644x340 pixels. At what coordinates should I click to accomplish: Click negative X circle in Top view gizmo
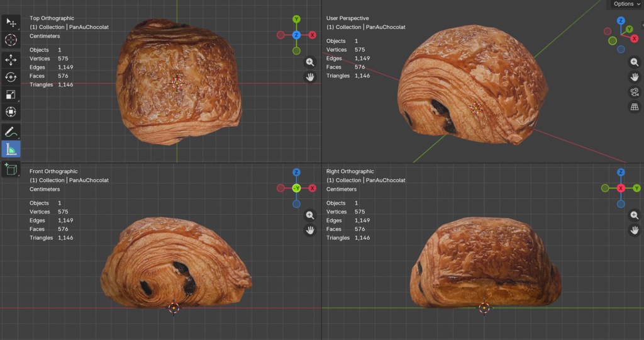pos(280,35)
